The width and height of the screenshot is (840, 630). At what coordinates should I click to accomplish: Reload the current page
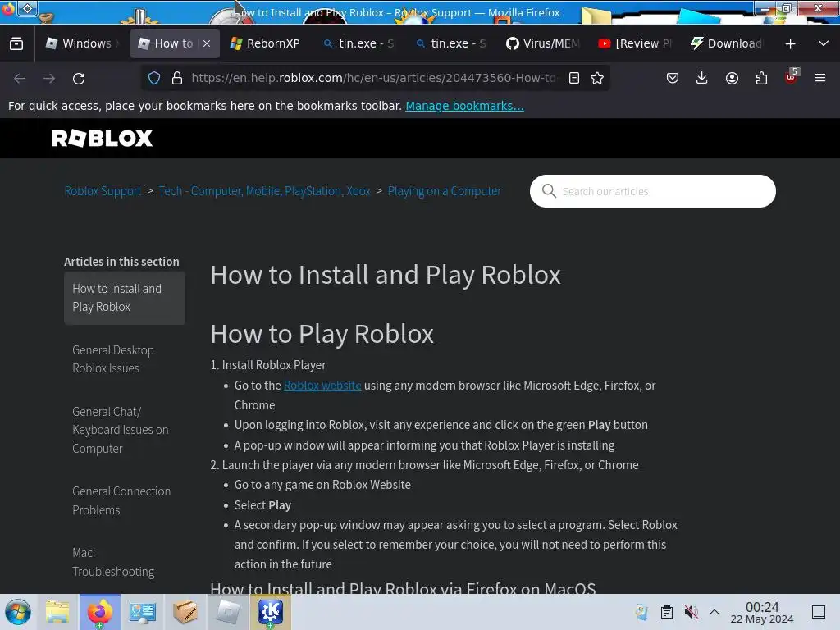pos(79,78)
